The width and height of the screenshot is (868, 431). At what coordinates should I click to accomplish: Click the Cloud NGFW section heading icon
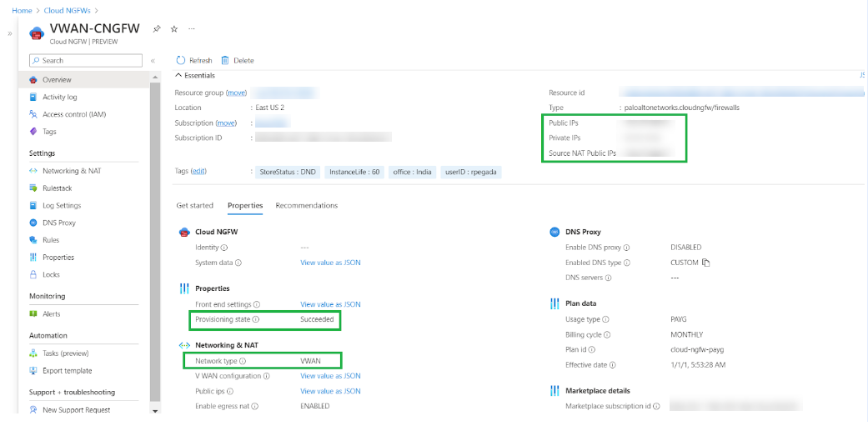click(x=184, y=233)
